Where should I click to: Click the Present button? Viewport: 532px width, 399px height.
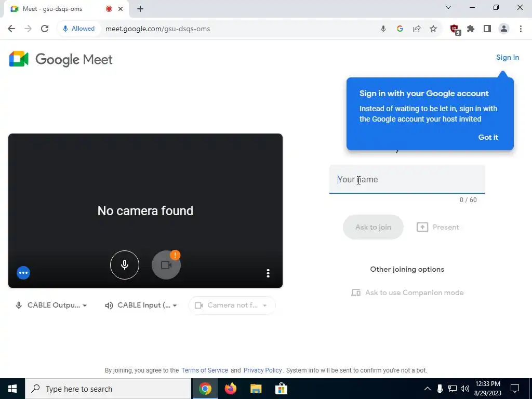point(437,227)
